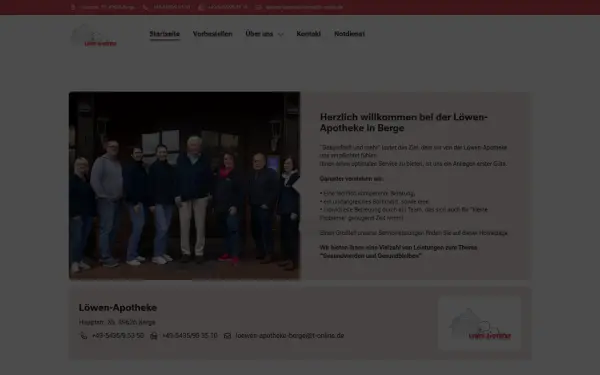
Task: Click the envelope icon in contact card
Action: tap(227, 336)
